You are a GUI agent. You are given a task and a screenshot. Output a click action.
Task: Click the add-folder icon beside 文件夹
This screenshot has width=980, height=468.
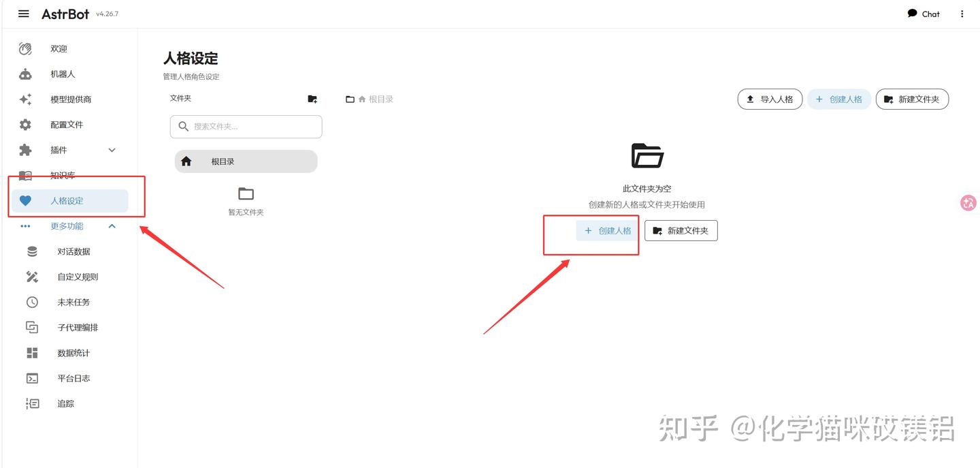312,99
